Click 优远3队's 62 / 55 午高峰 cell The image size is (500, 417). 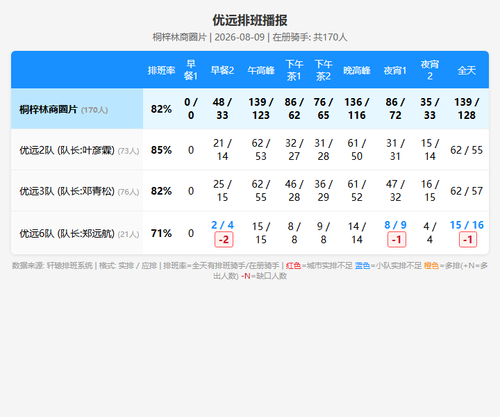pos(261,191)
